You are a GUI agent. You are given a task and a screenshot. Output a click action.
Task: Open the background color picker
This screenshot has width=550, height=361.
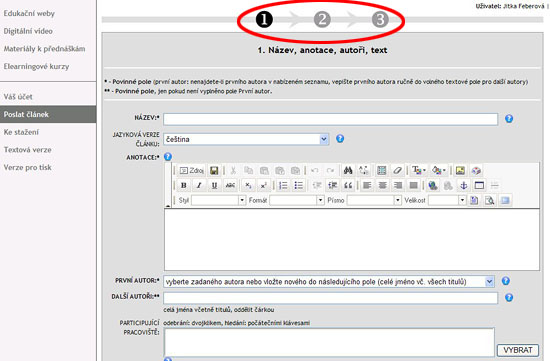pyautogui.click(x=439, y=171)
